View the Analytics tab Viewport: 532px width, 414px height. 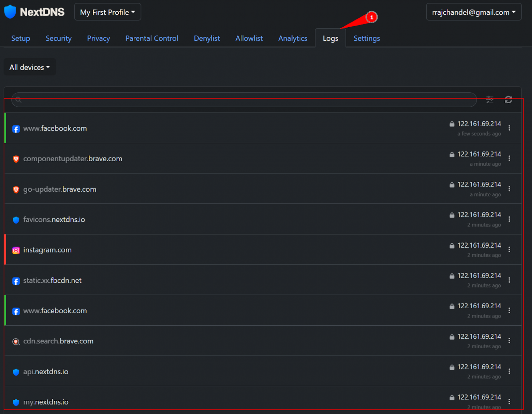pyautogui.click(x=293, y=38)
